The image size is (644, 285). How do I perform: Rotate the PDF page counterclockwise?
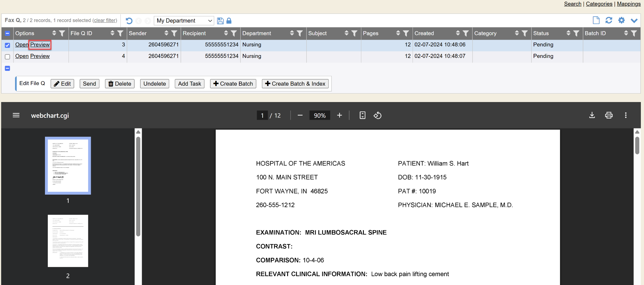377,116
